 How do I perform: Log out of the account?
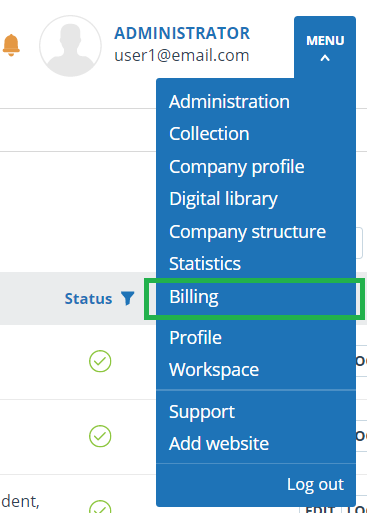point(315,484)
